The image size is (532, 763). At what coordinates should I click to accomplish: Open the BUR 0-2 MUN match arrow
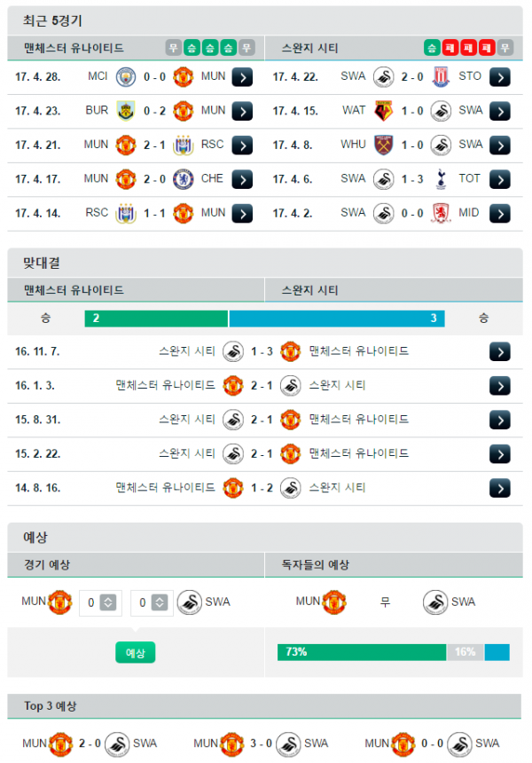242,111
